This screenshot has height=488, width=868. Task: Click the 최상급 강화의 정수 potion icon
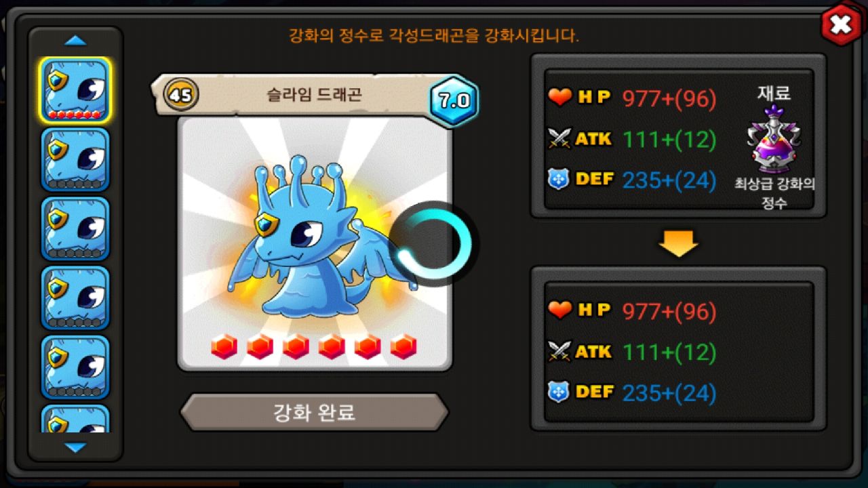tap(774, 140)
